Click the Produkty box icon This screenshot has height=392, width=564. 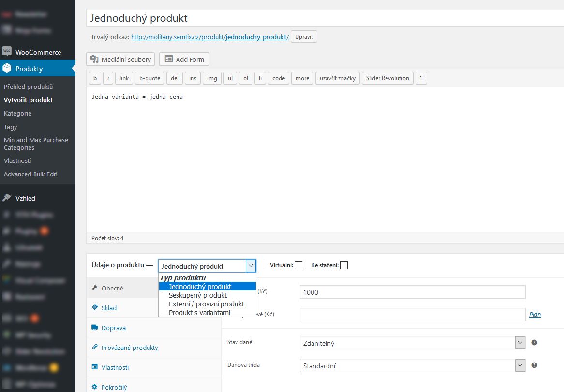(x=7, y=69)
